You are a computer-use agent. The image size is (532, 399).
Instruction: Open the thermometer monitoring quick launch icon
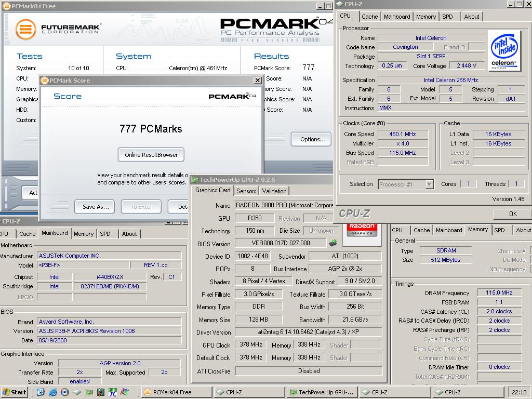(x=101, y=392)
